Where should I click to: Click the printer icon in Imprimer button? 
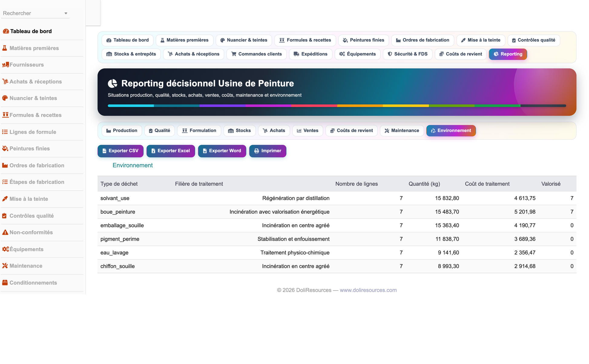tap(256, 151)
